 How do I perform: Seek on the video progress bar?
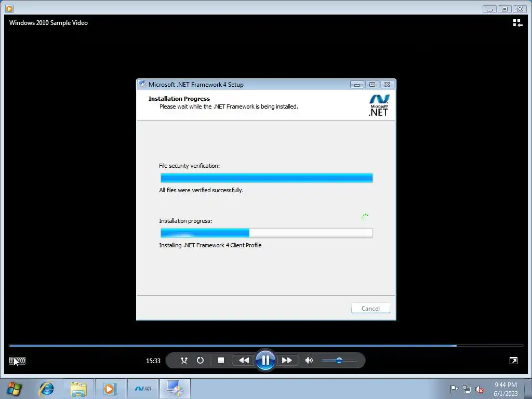[x=266, y=345]
